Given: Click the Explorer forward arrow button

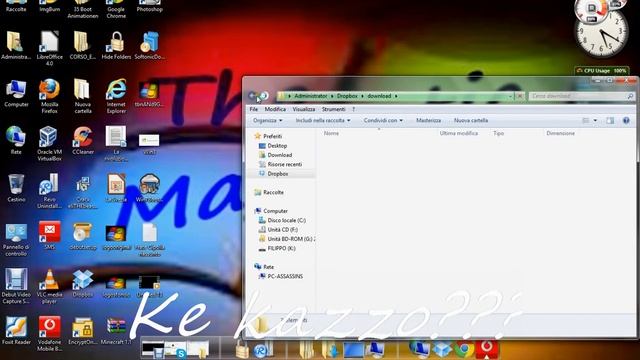Looking at the screenshot, I should coord(264,96).
